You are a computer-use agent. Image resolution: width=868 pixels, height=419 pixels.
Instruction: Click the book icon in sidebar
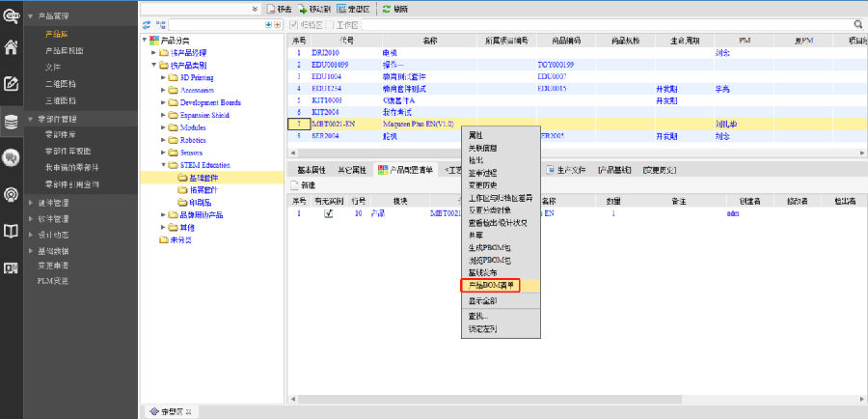(12, 232)
